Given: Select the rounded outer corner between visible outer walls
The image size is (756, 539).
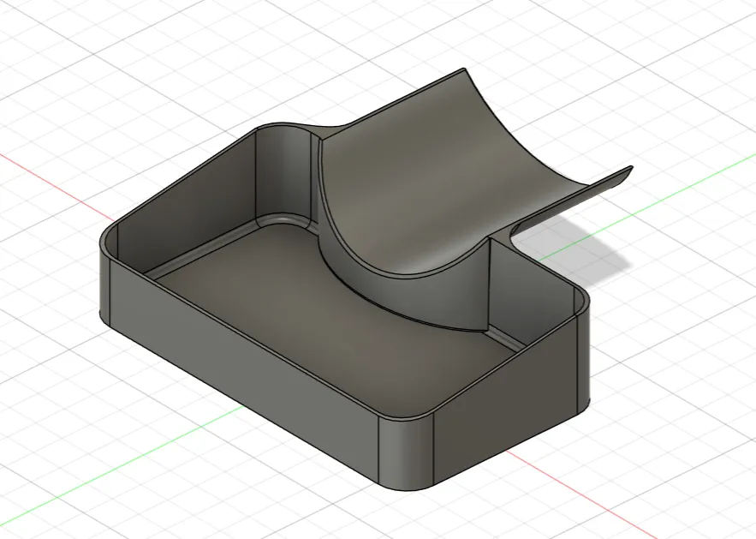Looking at the screenshot, I should (x=406, y=453).
